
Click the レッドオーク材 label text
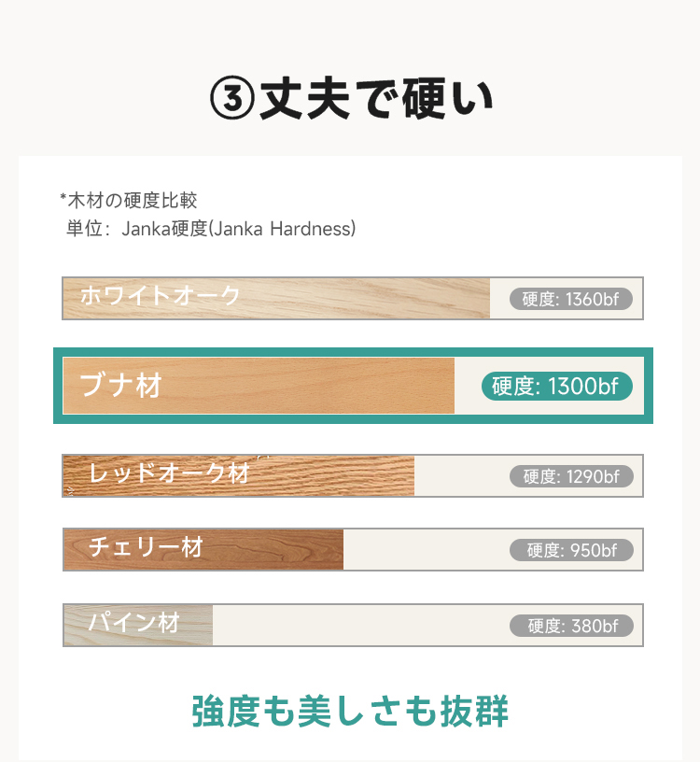click(169, 473)
